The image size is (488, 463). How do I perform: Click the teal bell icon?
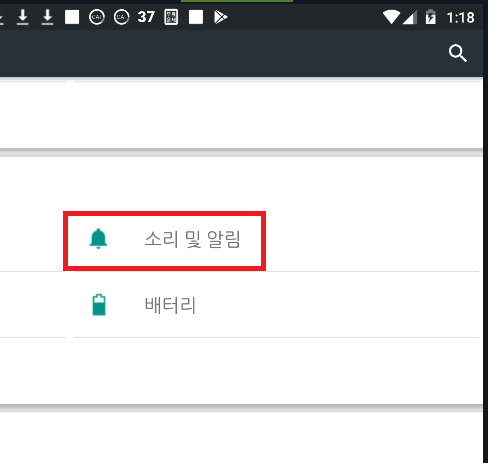coord(98,239)
